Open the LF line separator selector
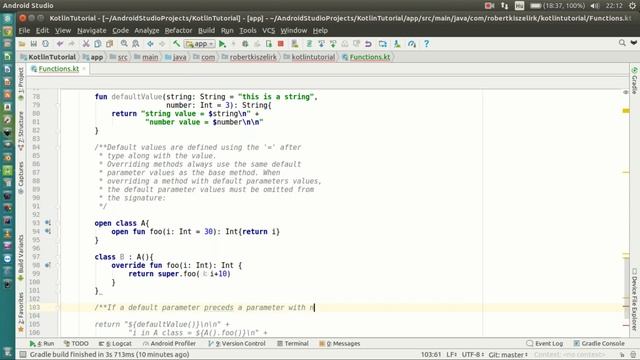640x360 pixels. point(451,355)
